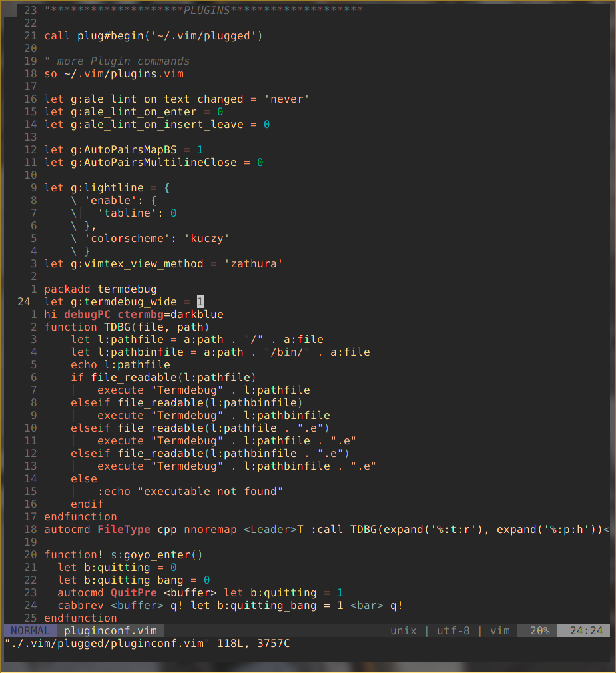The image size is (616, 673).
Task: Click the g:ale_lint_on_insert_leave line
Action: (157, 125)
